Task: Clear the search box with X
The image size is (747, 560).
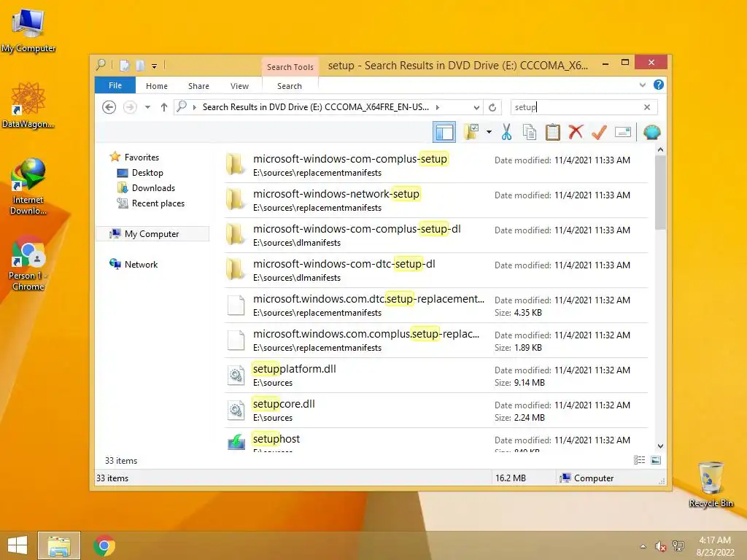Action: tap(647, 107)
